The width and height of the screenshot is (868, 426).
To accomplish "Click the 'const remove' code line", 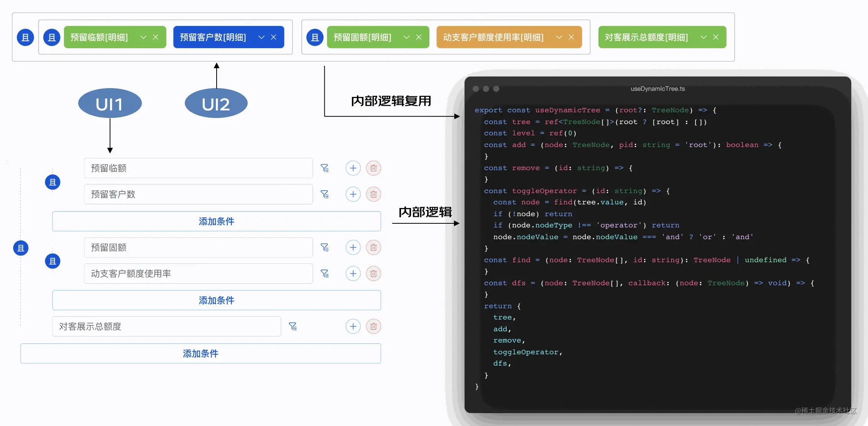I will tap(558, 168).
